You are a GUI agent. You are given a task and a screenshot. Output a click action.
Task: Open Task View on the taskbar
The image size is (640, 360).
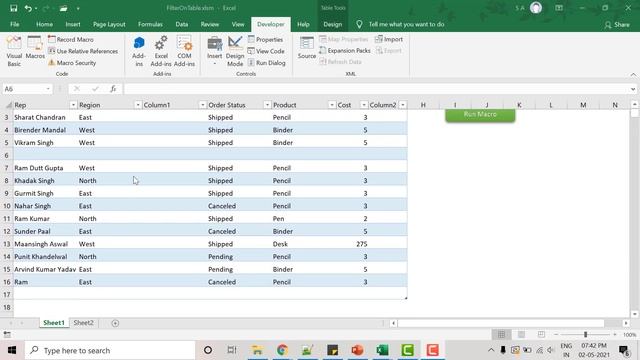coord(232,350)
